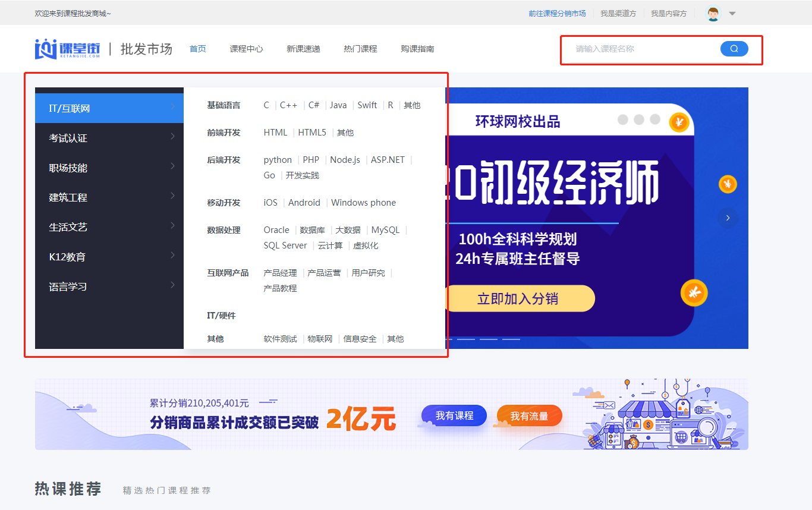The image size is (812, 510).
Task: Click the 立即加入分销 banner button
Action: point(518,298)
